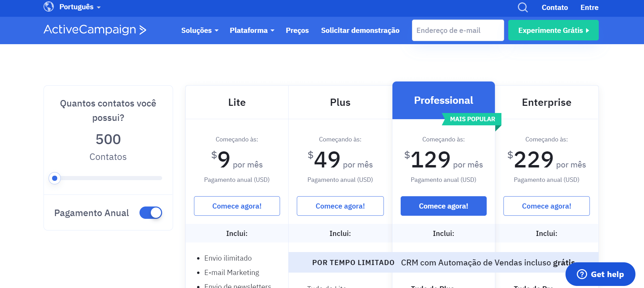Click the Experimente Grátis button
Viewport: 644px width, 288px height.
[x=554, y=30]
